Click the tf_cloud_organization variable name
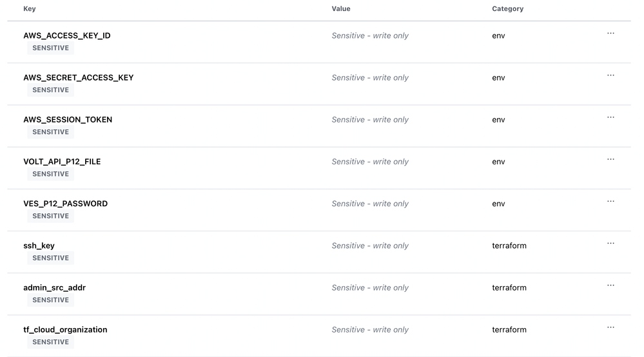644x357 pixels. click(x=65, y=329)
